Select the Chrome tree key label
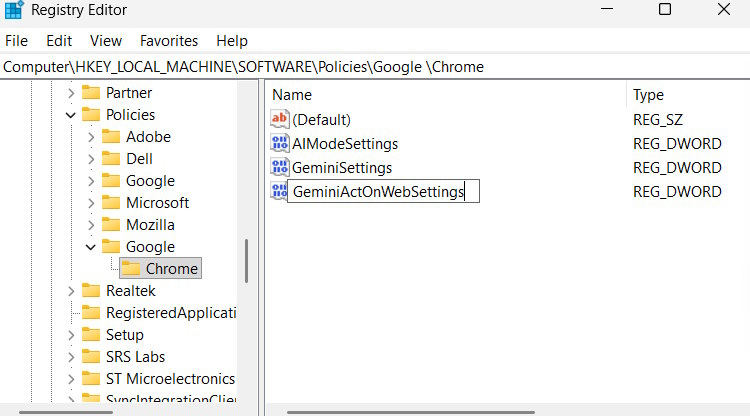 click(x=172, y=269)
